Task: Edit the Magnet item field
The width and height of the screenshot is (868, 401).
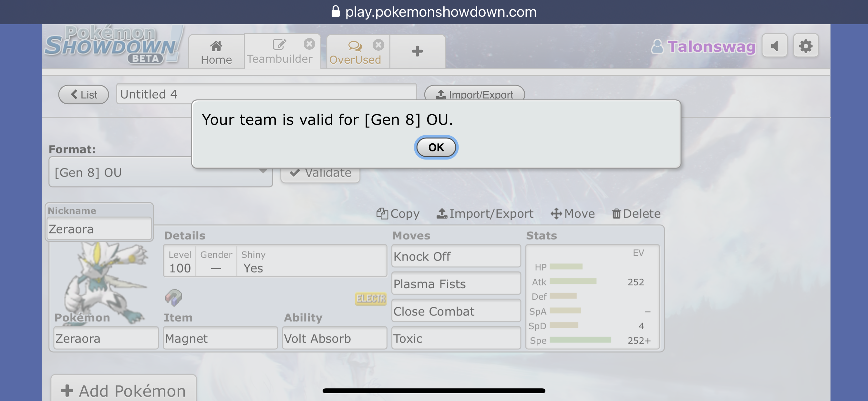Action: (x=220, y=338)
